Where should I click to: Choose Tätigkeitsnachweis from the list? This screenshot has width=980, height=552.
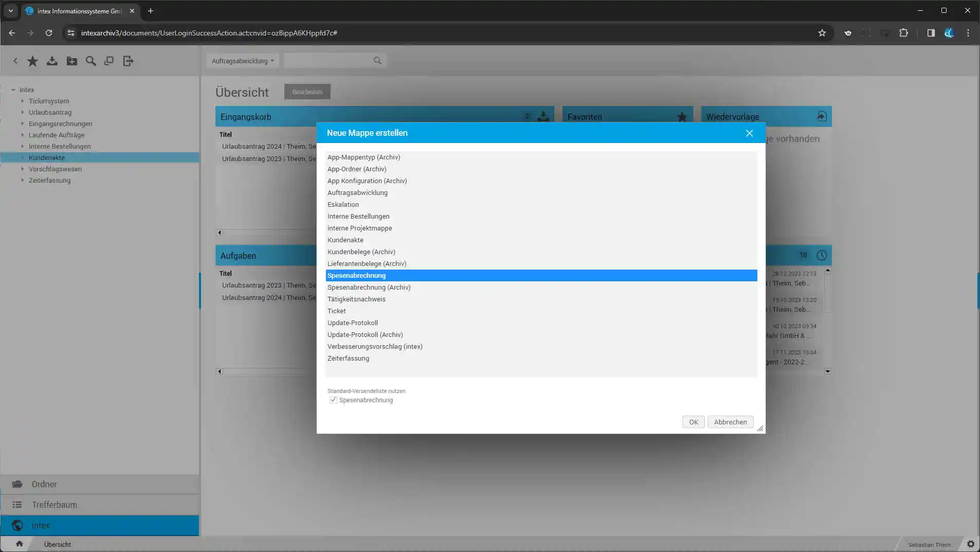point(356,299)
